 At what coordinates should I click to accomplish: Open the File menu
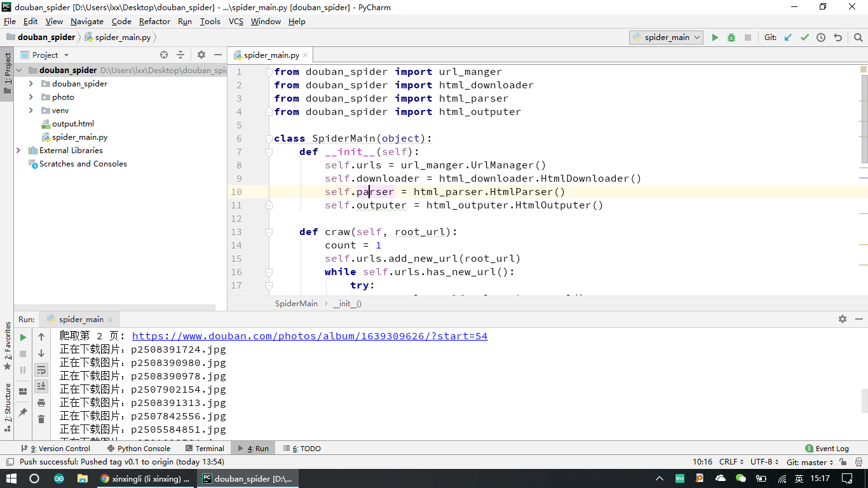[x=10, y=21]
